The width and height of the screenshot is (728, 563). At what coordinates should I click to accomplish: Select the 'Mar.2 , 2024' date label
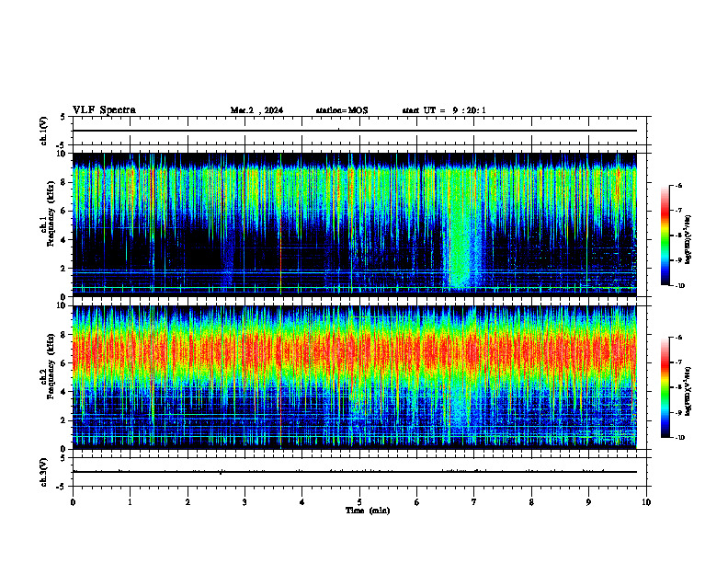pyautogui.click(x=256, y=110)
